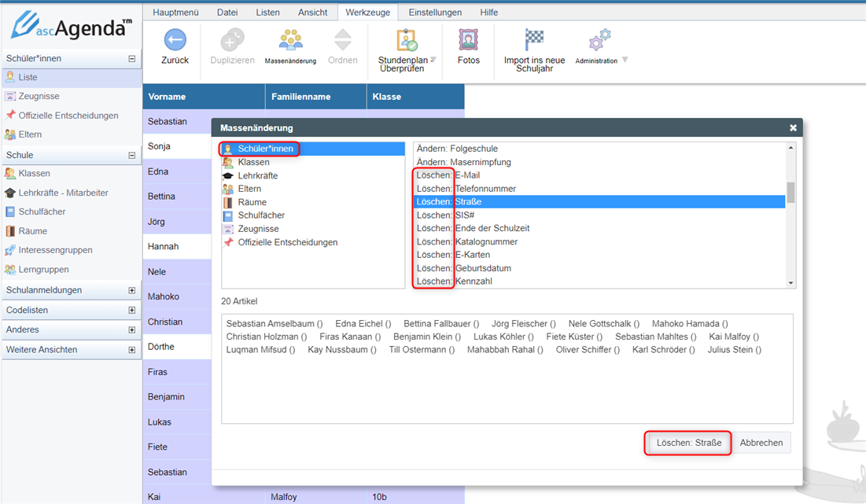Expand the Anderes sidebar section

click(x=132, y=329)
